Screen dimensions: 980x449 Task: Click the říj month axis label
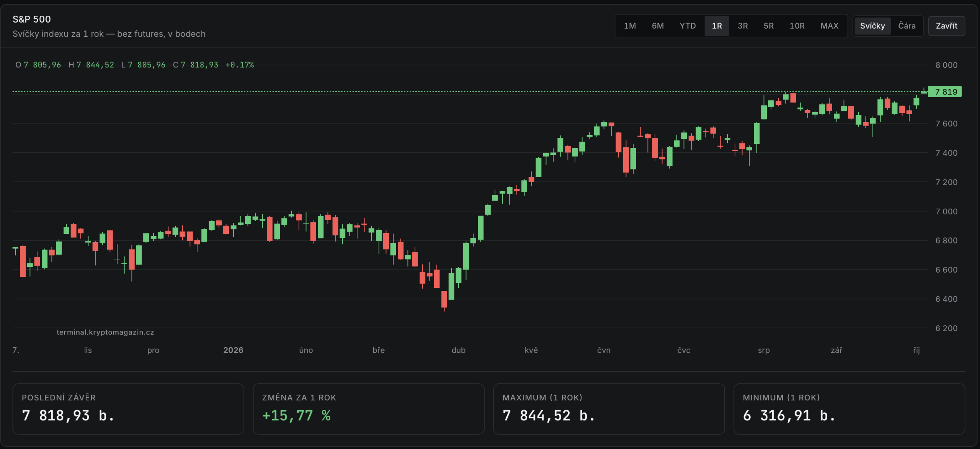coord(916,350)
